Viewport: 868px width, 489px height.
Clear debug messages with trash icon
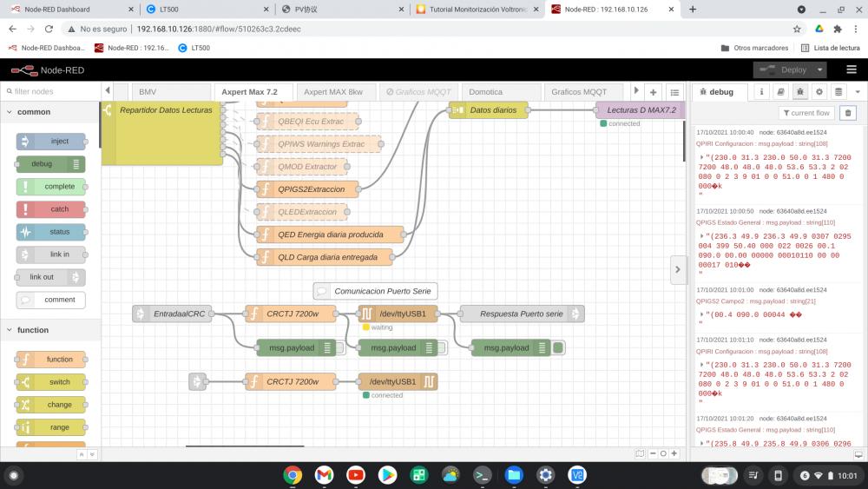pyautogui.click(x=847, y=113)
